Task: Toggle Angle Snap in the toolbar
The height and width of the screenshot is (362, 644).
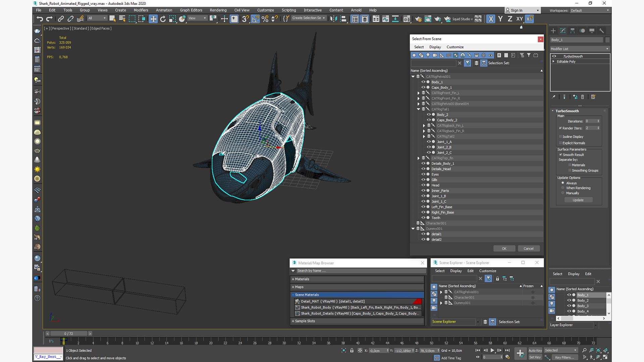Action: coord(255,19)
